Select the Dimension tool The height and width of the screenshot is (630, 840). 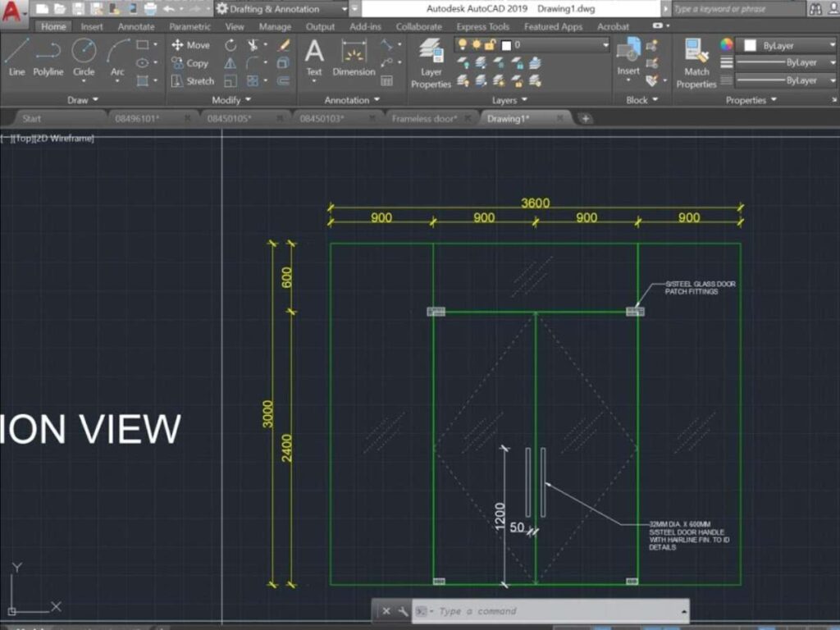(x=354, y=58)
